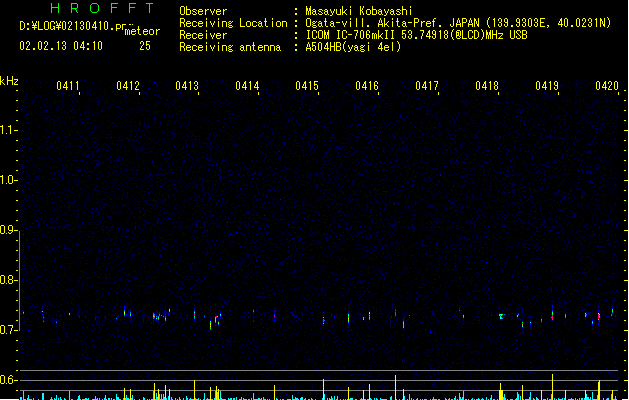The height and width of the screenshot is (400, 629).
Task: Click the 0.7 kHz axis label
Action: pos(7,330)
